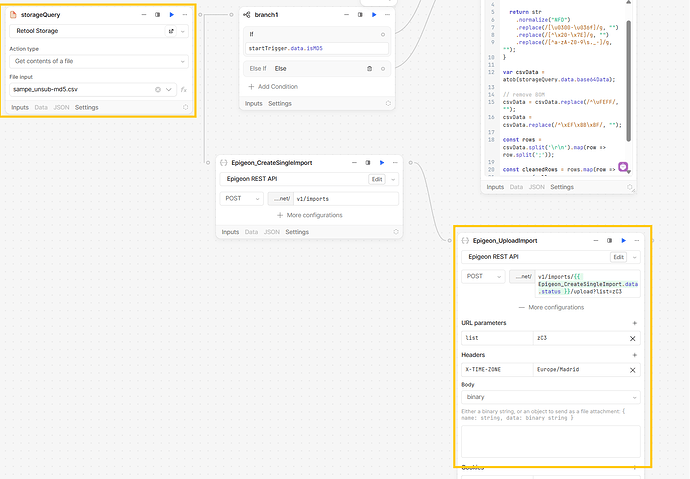Switch to branch1 Settings tab

280,103
